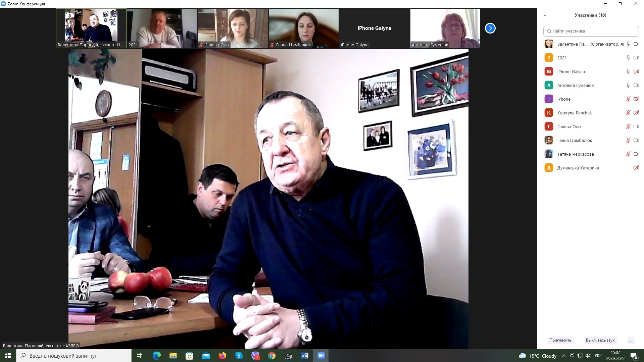Open the 15°C Cloudy weather widget

pos(538,356)
